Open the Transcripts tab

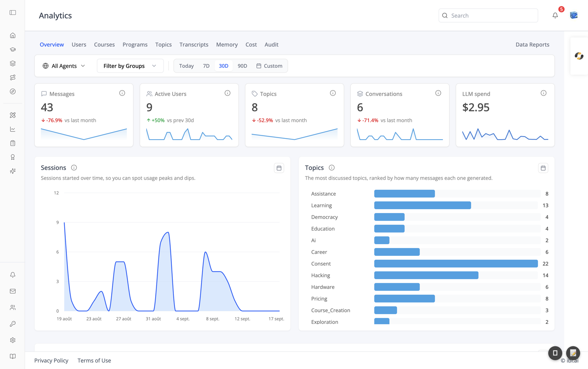tap(194, 44)
